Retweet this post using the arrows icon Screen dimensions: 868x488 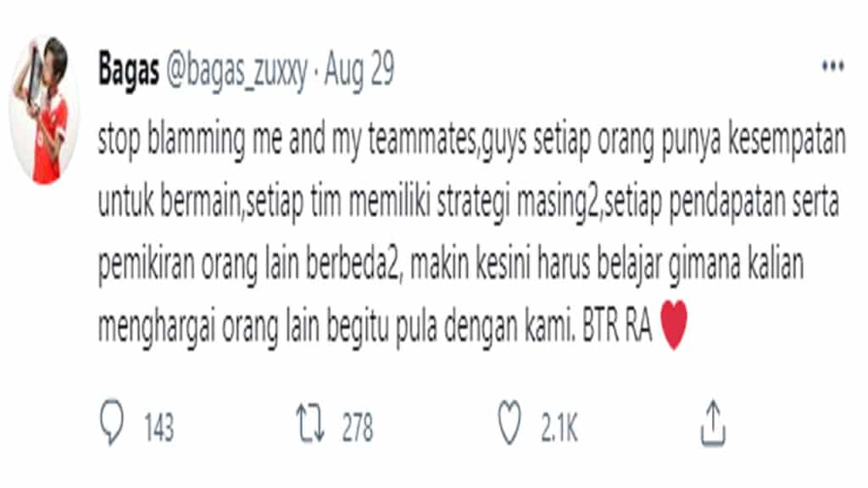310,424
